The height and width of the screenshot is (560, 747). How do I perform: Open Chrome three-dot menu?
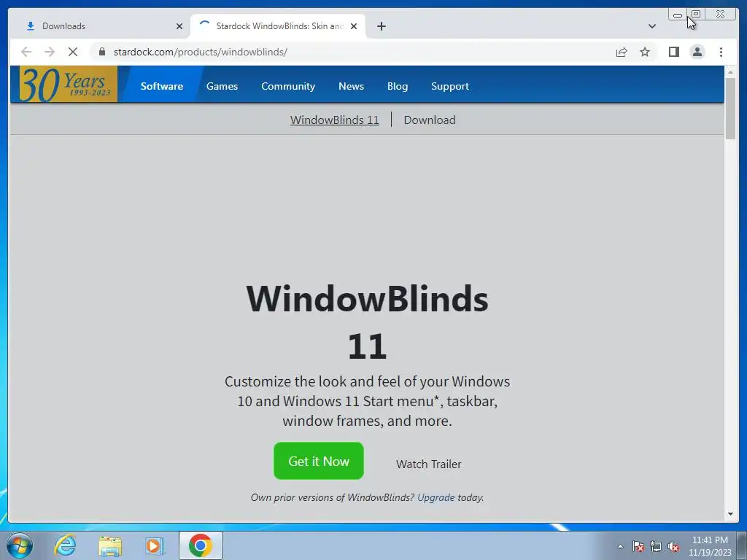pyautogui.click(x=721, y=52)
